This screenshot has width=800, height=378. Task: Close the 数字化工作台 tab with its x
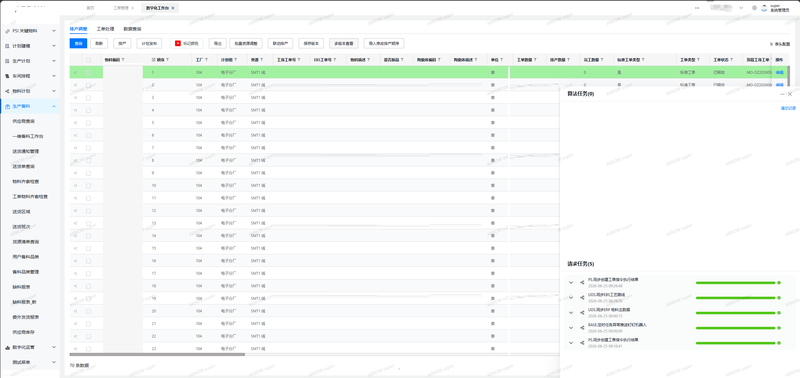[173, 8]
